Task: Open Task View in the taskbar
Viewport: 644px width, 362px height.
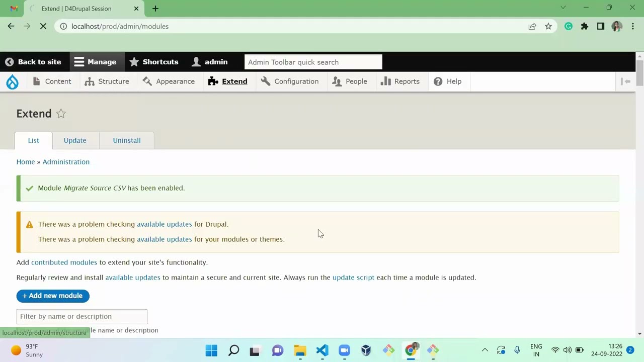Action: [255, 350]
